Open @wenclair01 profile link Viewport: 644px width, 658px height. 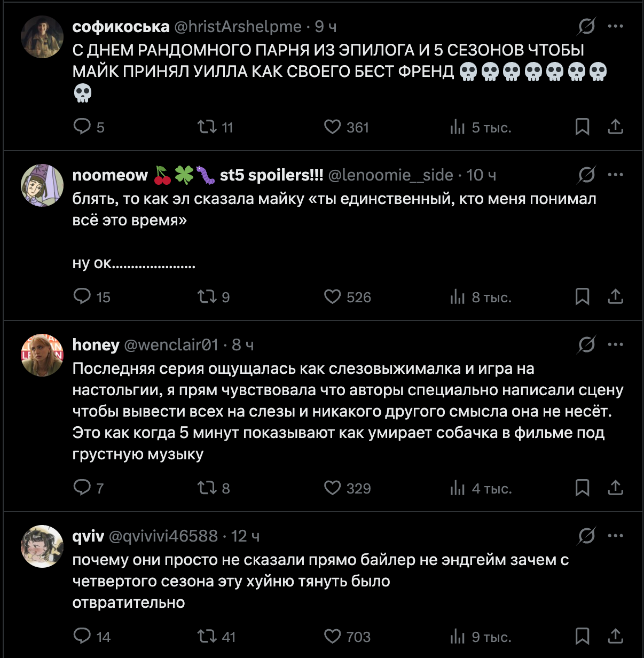[x=171, y=344]
